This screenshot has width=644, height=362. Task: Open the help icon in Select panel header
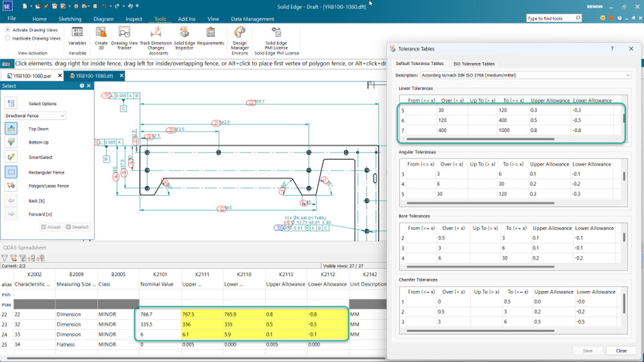[x=82, y=86]
